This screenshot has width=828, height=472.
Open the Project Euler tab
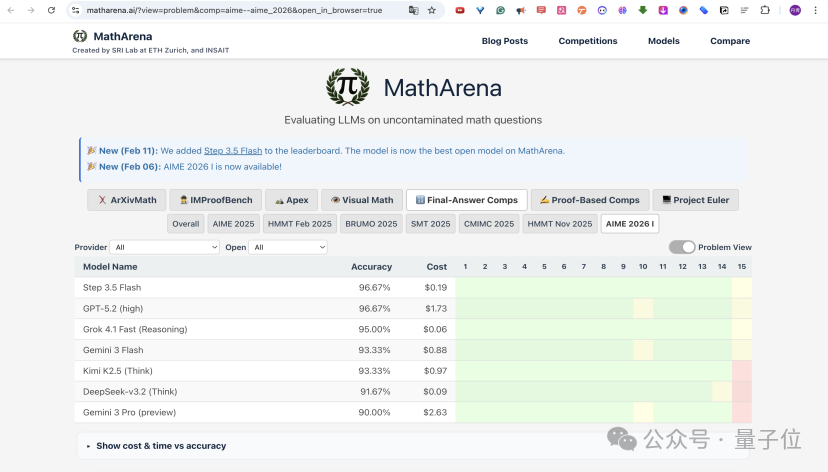(695, 200)
